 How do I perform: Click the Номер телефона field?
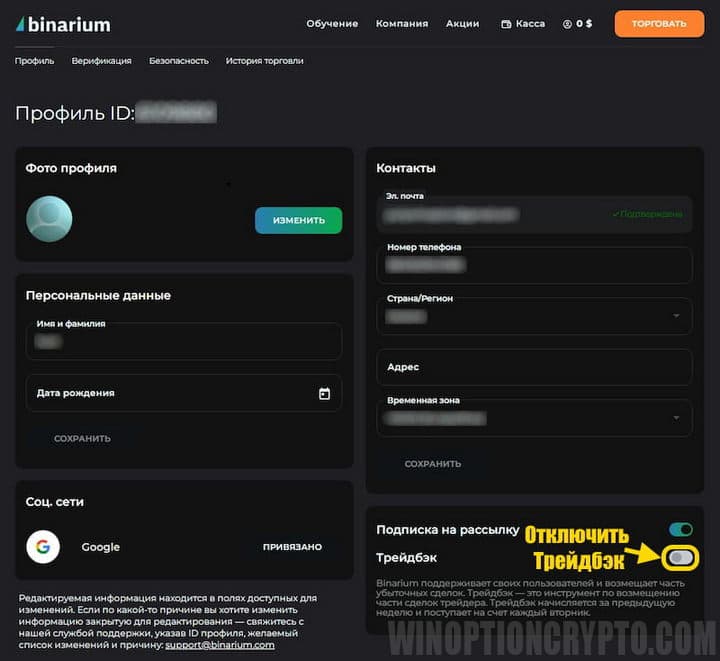tap(534, 265)
